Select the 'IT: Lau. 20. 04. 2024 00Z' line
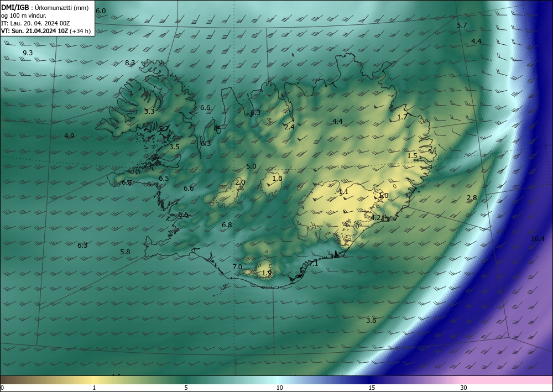 tap(35, 23)
